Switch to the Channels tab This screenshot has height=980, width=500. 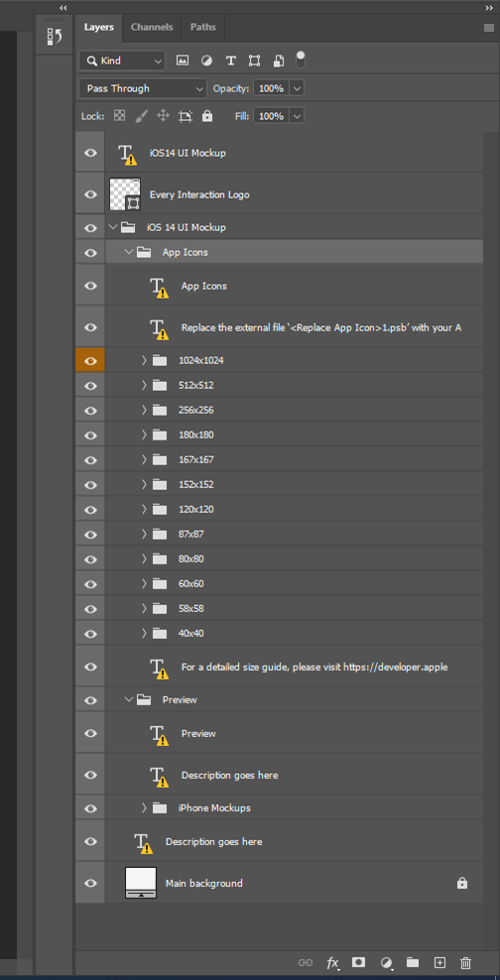(152, 27)
